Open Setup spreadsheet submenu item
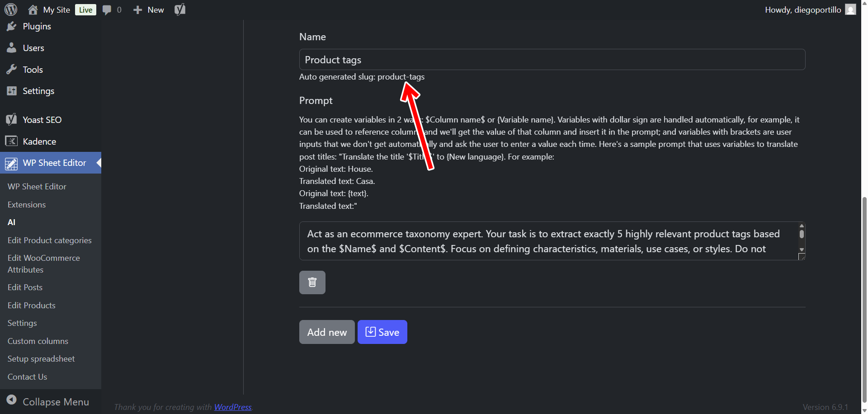The image size is (868, 414). coord(41,358)
